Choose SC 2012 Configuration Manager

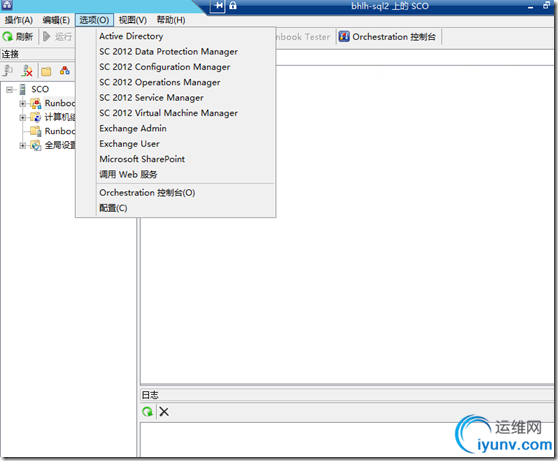pos(176,67)
